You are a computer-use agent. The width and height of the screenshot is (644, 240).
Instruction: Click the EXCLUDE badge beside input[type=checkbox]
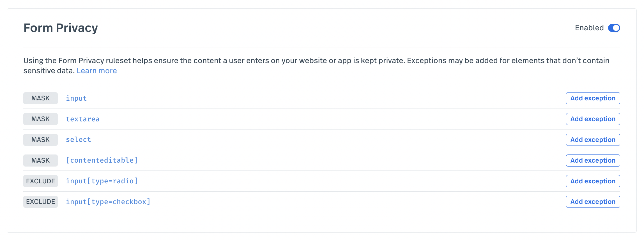pos(40,202)
